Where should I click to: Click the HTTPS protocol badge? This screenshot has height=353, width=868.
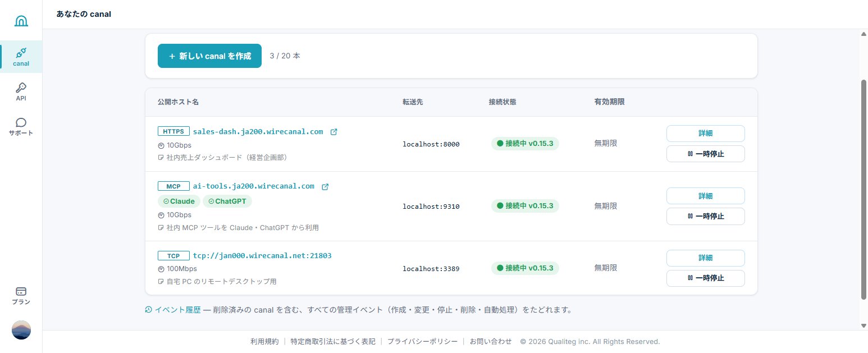coord(174,131)
